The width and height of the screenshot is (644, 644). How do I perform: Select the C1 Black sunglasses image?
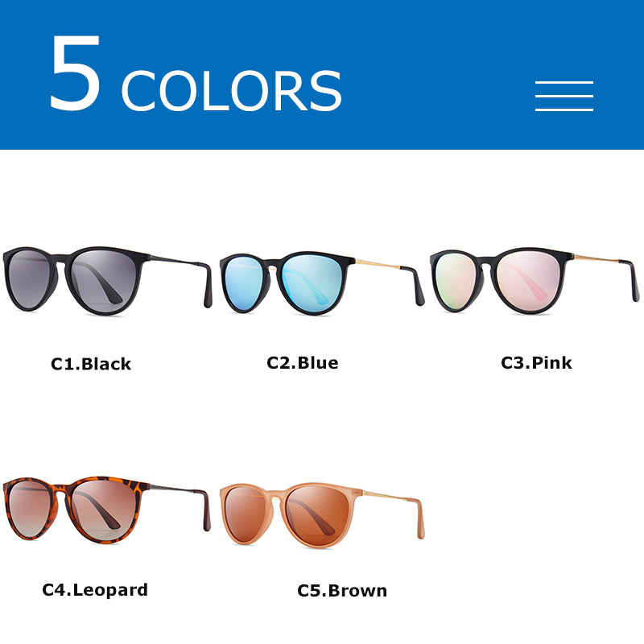(107, 280)
